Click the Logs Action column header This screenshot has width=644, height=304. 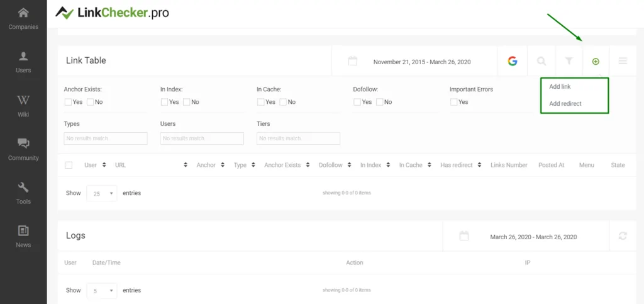point(355,262)
